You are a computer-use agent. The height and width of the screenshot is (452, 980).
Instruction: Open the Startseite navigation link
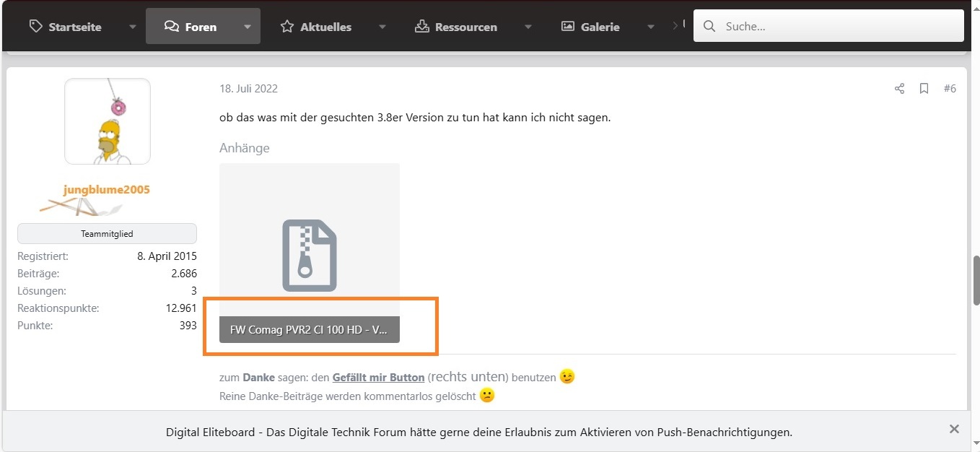coord(65,27)
